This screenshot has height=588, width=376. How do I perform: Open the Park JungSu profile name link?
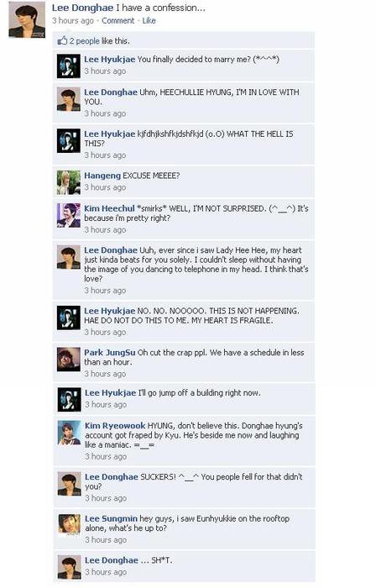pos(110,353)
